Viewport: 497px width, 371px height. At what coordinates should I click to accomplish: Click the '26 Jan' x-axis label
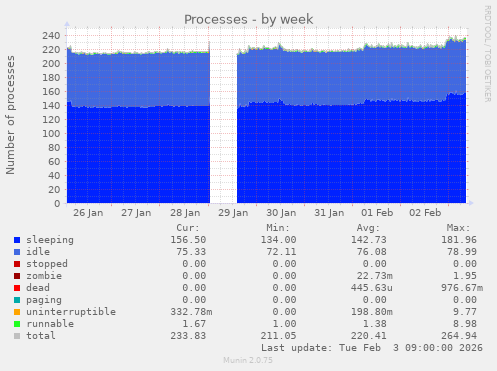tap(88, 213)
